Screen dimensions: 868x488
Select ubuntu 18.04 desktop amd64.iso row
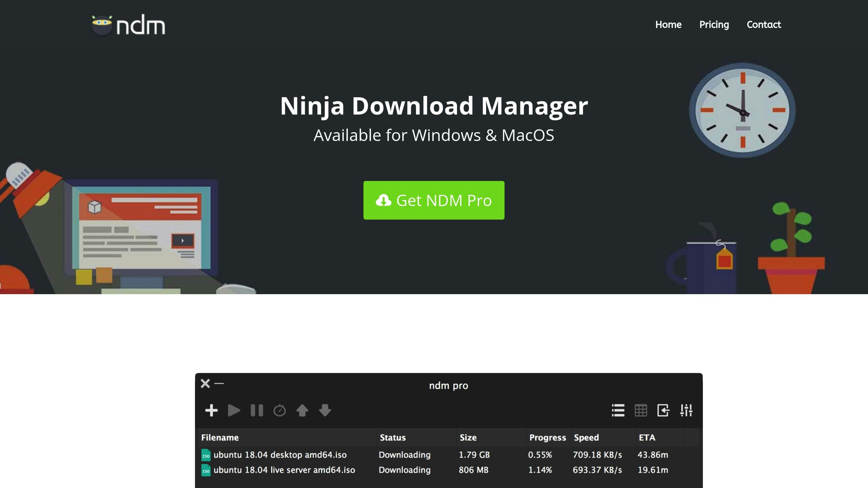(x=448, y=455)
